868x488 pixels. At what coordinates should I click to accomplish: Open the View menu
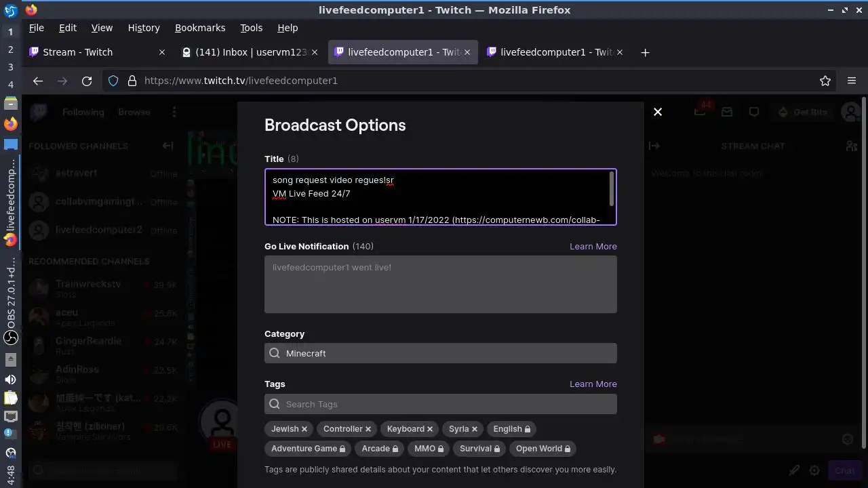[x=102, y=28]
